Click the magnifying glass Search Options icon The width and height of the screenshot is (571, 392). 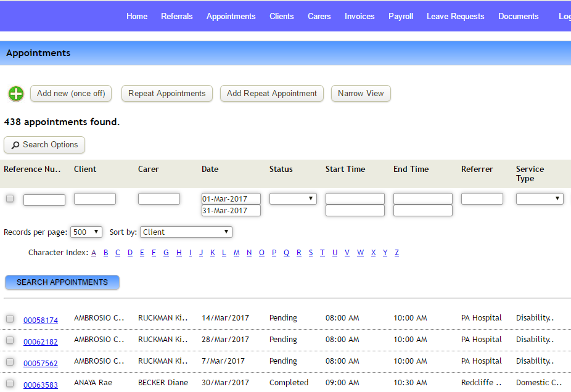click(x=15, y=145)
